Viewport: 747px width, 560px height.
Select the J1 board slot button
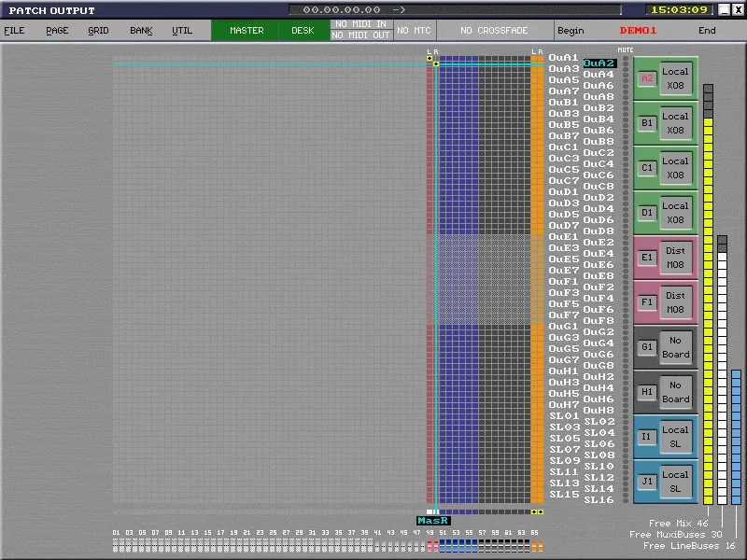(x=647, y=482)
